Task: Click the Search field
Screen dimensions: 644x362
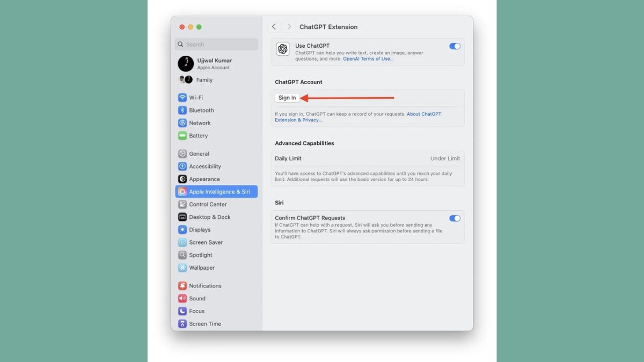Action: tap(216, 45)
